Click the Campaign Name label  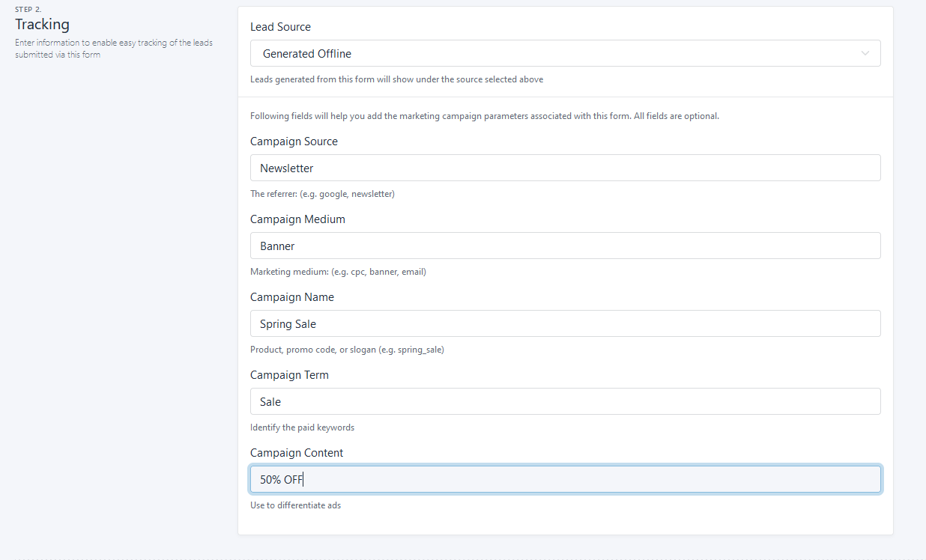click(x=292, y=296)
